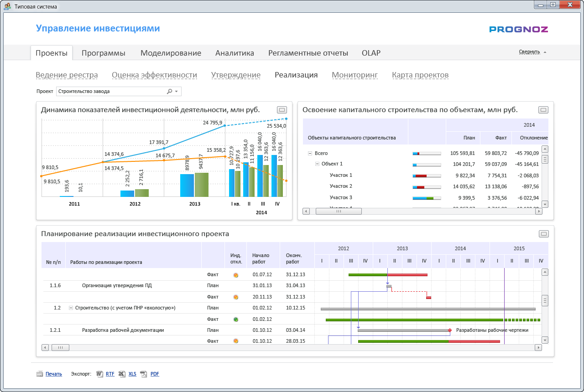Viewport: 584px width, 392px height.
Task: Open the Проект dropdown arrow
Action: point(177,92)
